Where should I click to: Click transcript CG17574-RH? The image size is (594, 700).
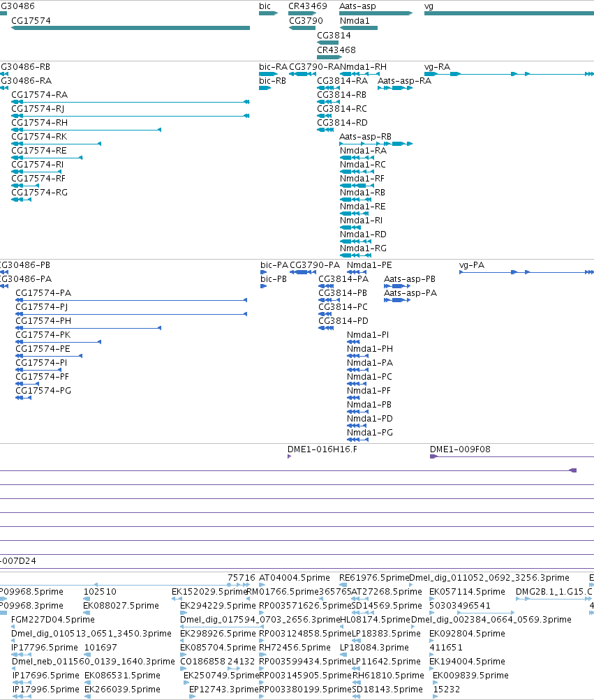[x=39, y=122]
